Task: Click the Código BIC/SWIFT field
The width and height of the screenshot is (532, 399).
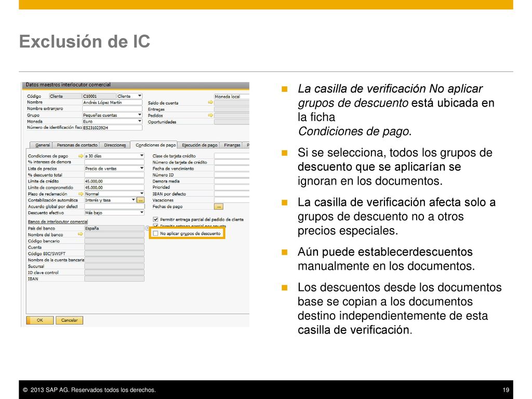Action: (114, 254)
